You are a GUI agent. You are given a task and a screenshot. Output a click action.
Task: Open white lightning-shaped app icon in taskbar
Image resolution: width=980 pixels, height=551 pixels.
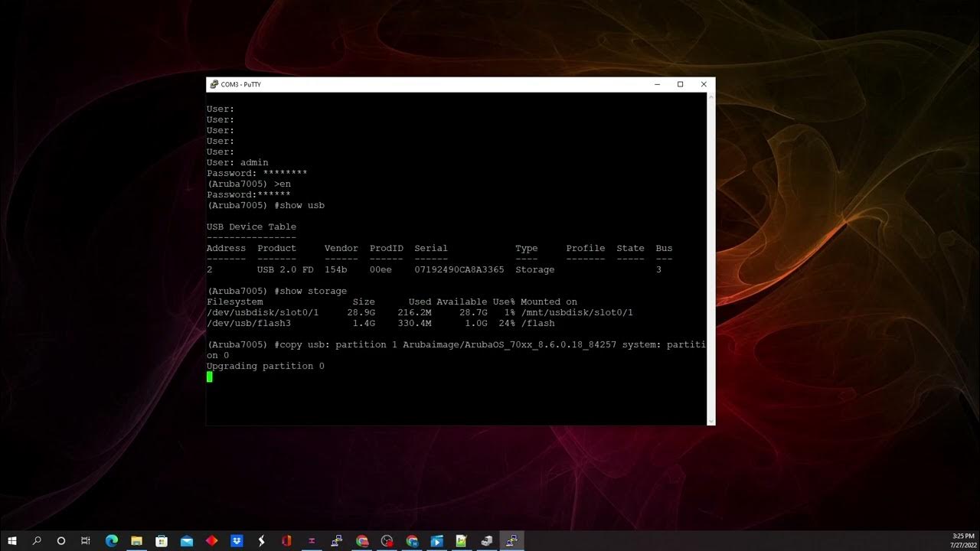[262, 541]
